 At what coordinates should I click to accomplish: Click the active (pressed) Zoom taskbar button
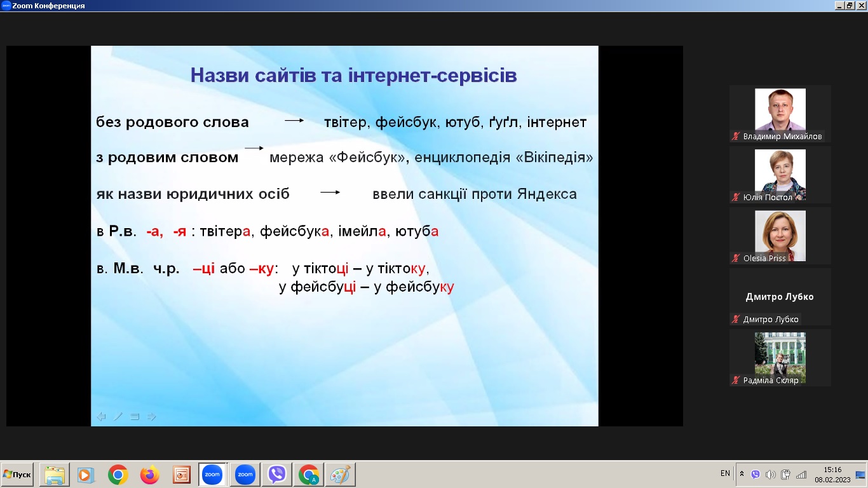click(213, 475)
